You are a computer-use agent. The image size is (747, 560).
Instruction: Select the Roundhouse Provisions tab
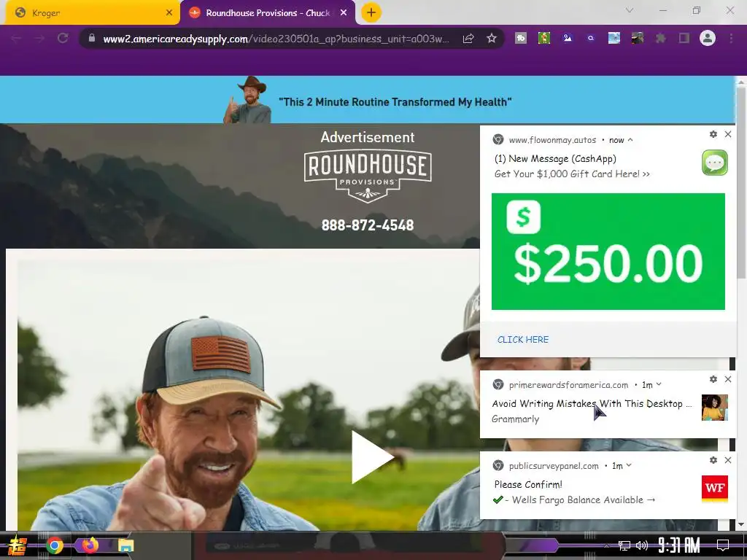pos(267,13)
